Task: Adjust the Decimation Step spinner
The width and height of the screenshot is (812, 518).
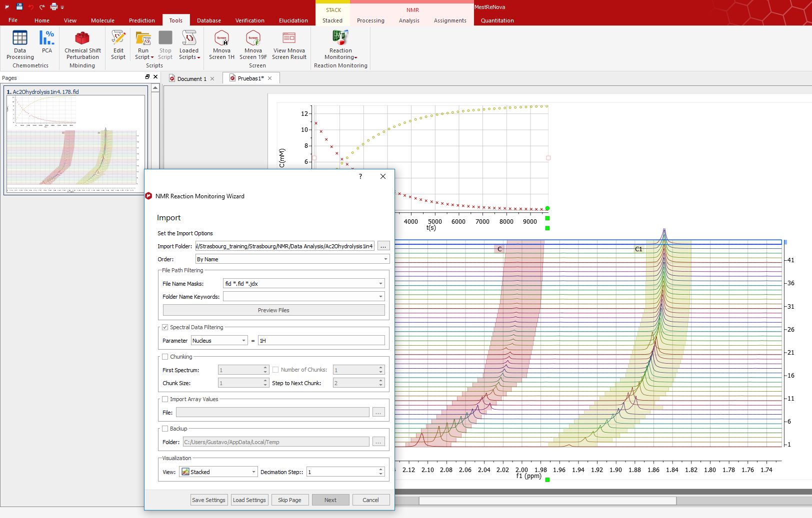Action: point(380,472)
